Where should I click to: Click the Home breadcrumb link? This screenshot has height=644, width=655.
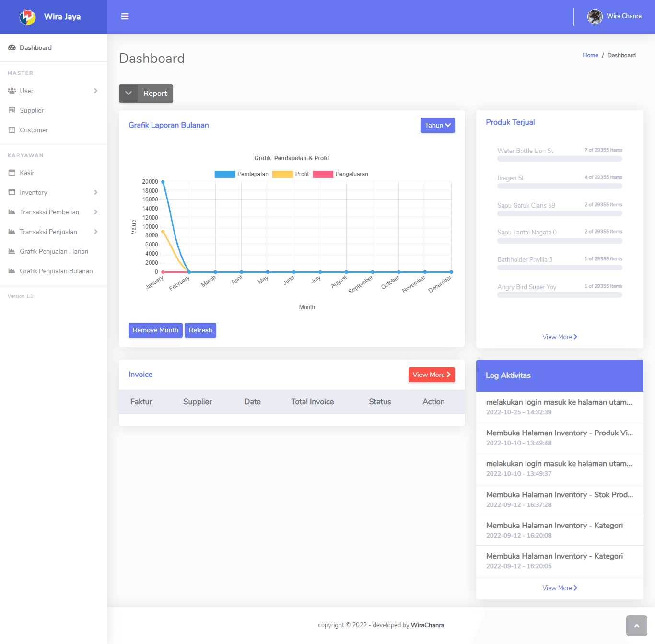590,55
